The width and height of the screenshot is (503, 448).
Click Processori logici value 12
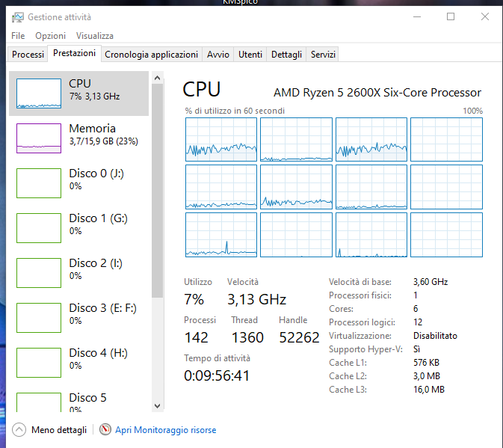point(418,322)
